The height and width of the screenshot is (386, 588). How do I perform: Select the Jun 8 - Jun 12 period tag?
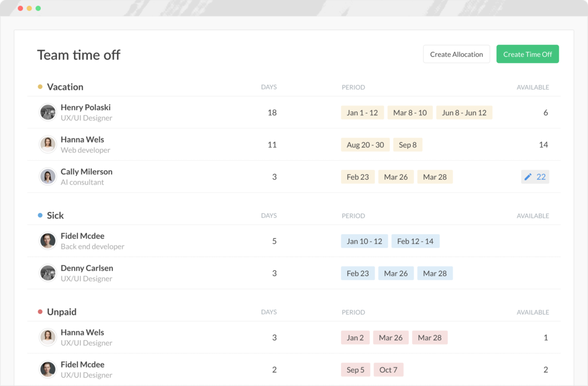pyautogui.click(x=464, y=113)
